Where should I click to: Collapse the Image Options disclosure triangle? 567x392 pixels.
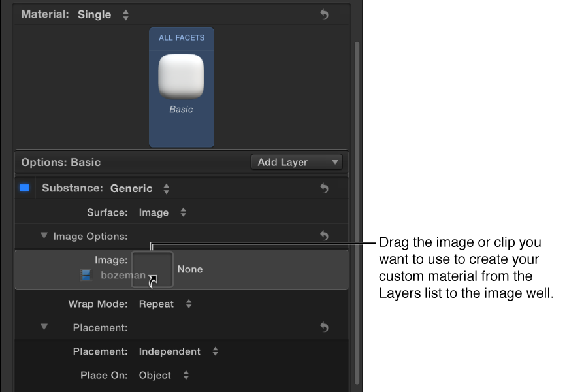(x=44, y=236)
